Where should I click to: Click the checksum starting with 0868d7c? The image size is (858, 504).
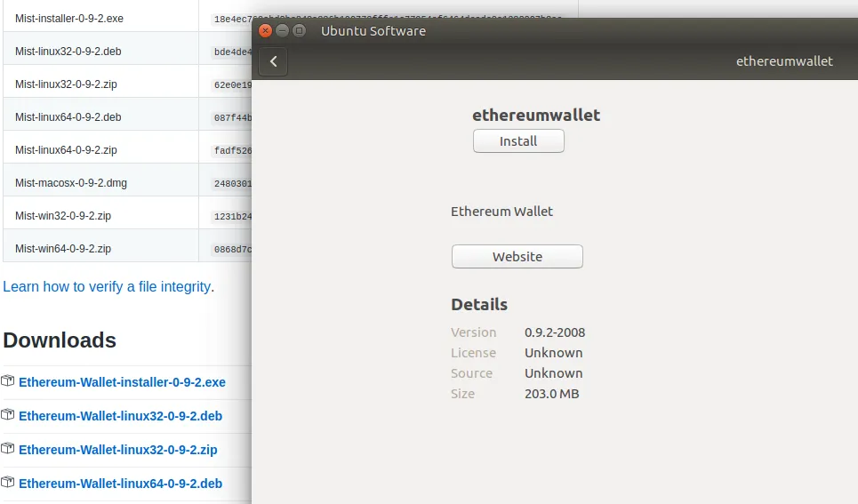coord(233,249)
